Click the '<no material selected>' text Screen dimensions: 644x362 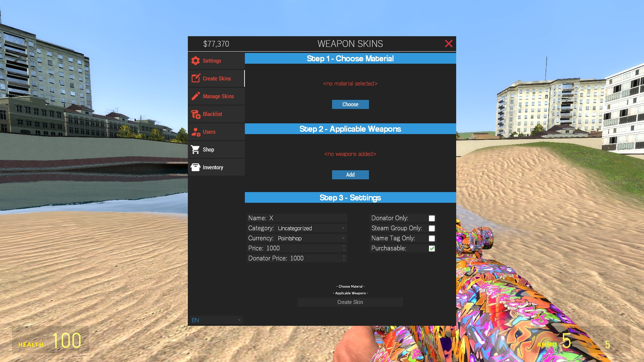[350, 83]
